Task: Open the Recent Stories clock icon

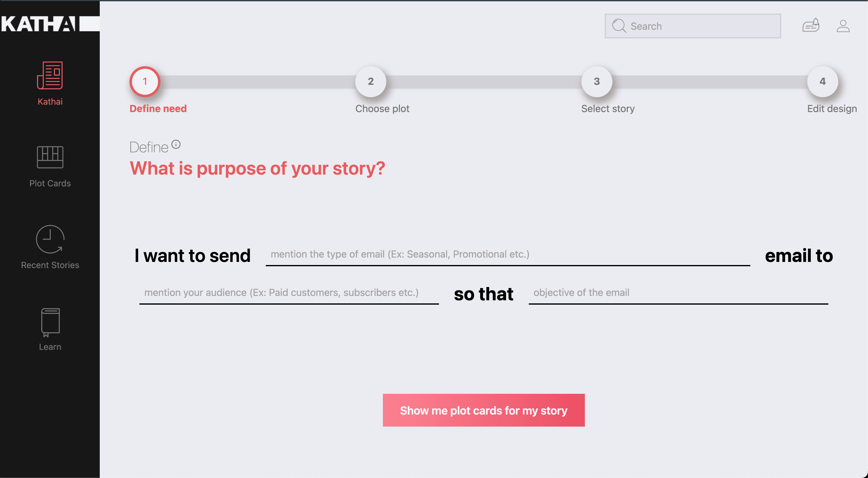Action: [50, 239]
